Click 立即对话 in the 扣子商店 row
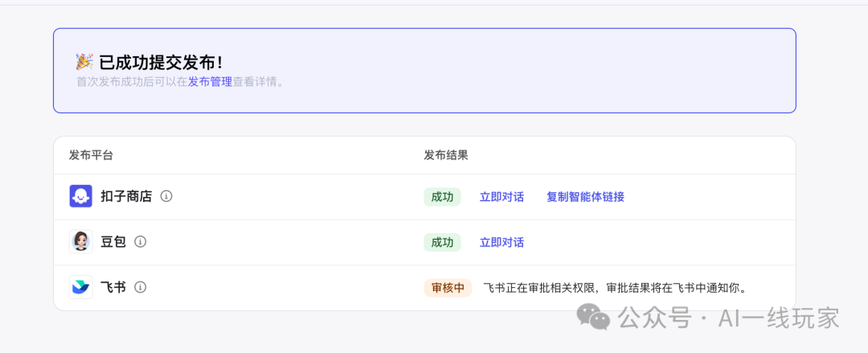The height and width of the screenshot is (353, 868). point(502,197)
